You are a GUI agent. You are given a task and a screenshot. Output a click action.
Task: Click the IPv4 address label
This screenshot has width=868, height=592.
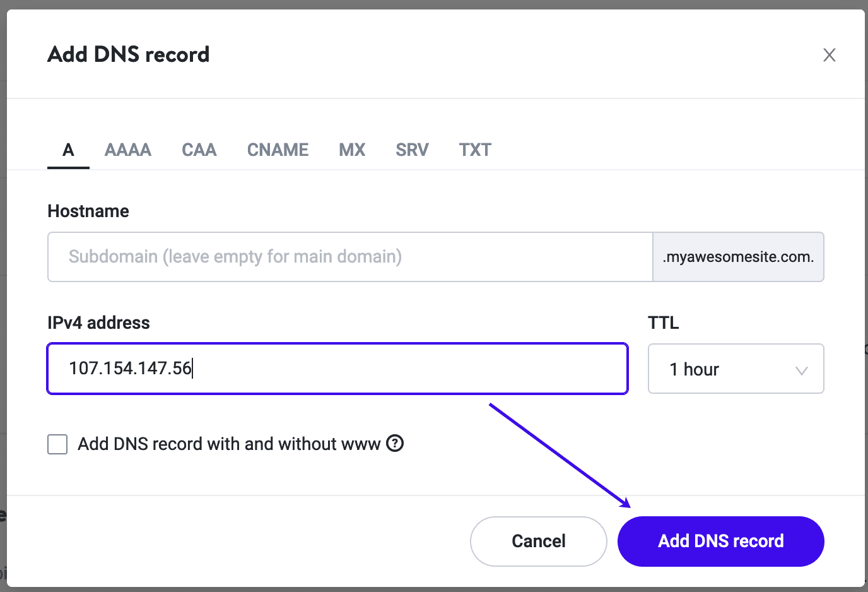click(x=98, y=323)
